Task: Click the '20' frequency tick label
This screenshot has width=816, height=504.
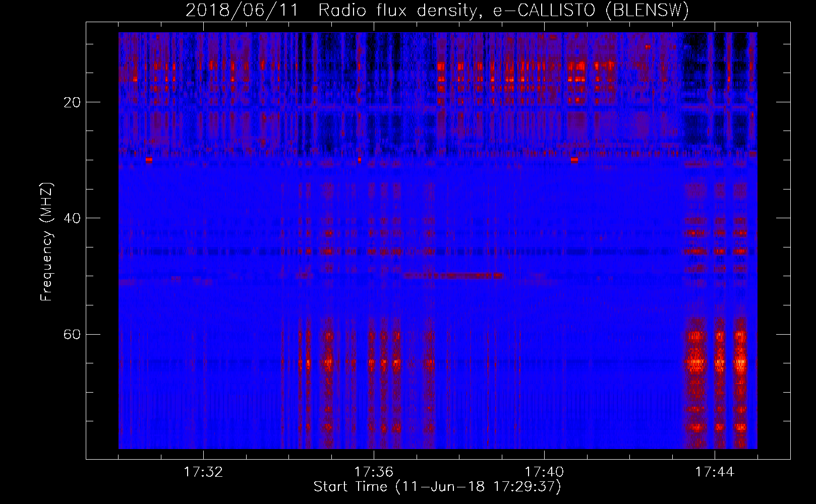Action: 72,102
